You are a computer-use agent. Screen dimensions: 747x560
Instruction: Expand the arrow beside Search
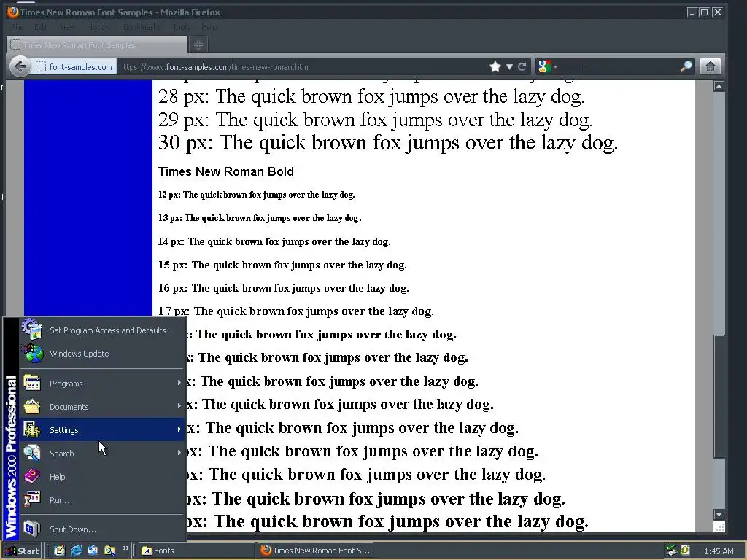click(179, 453)
